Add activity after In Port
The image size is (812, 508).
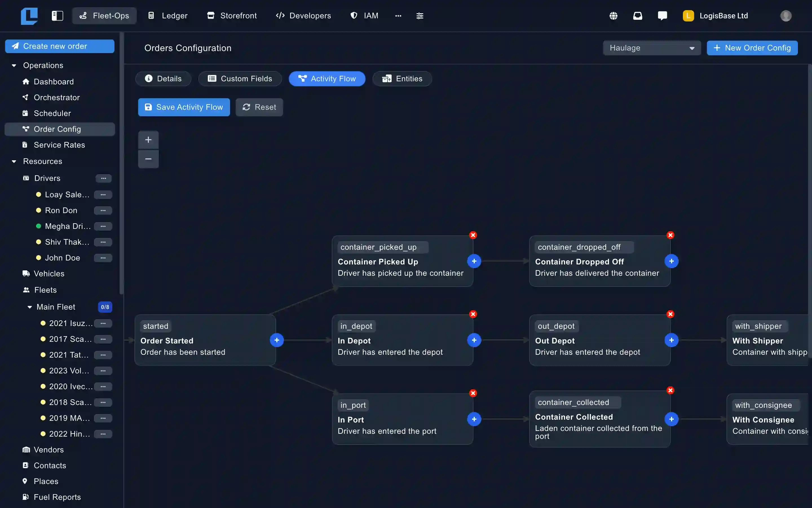click(474, 419)
